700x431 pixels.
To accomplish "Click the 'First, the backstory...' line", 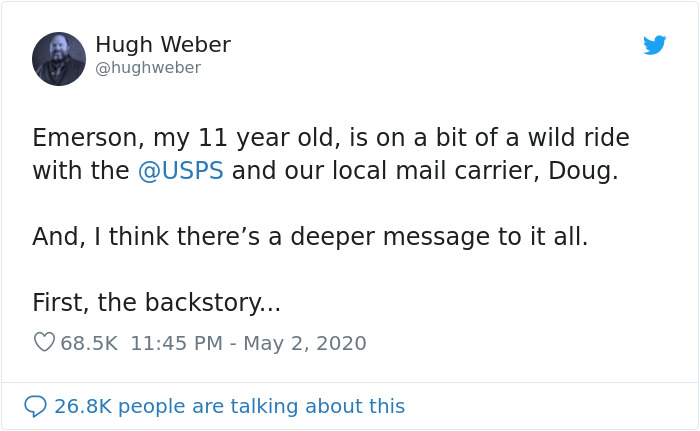I will 157,302.
